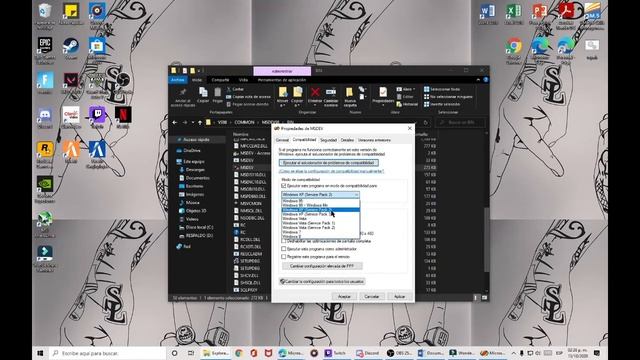Click 'Cambiar configuración elevada de PPP' button

point(322,266)
